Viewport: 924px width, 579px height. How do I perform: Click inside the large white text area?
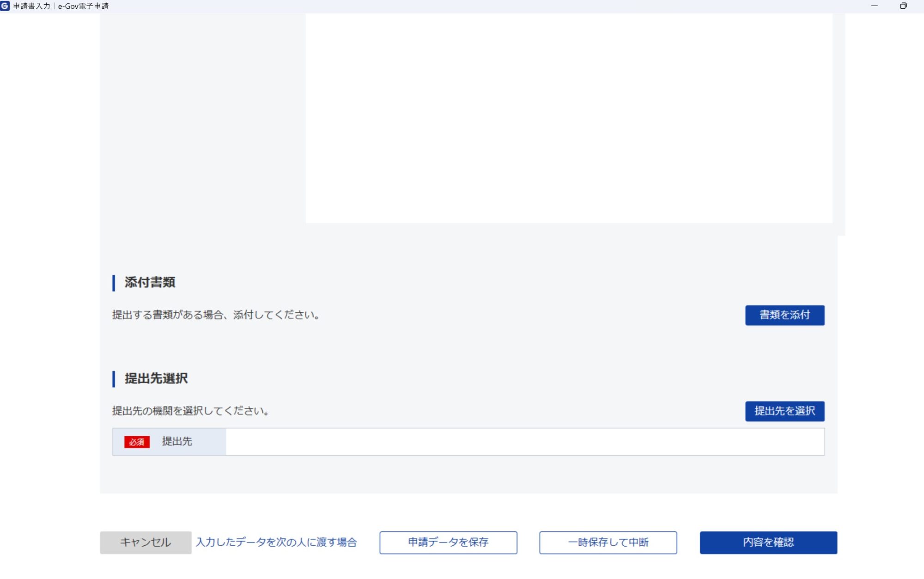coord(568,118)
